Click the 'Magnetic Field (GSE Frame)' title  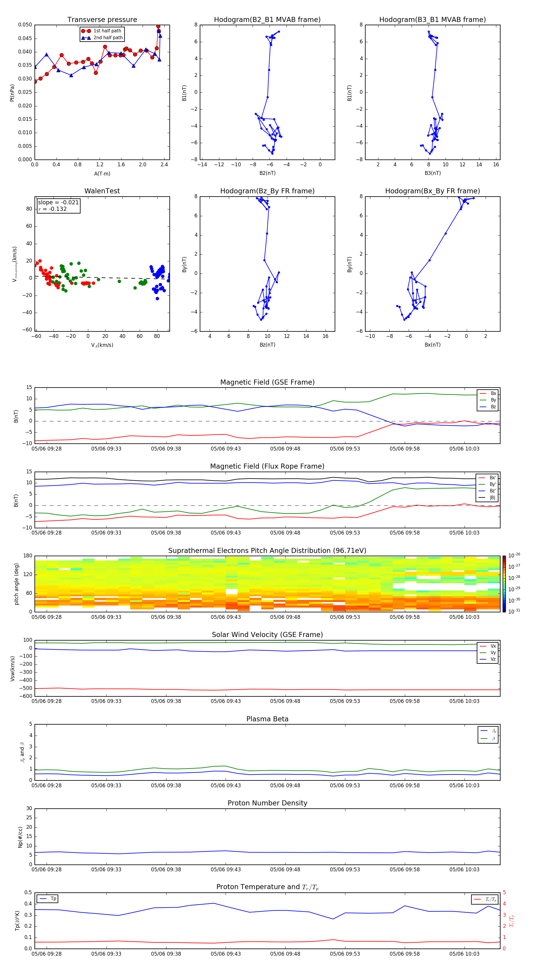267,382
